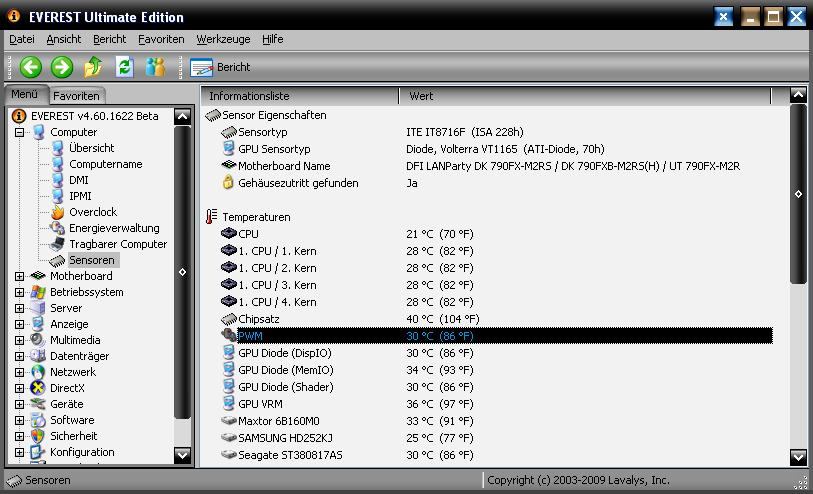The height and width of the screenshot is (494, 813).
Task: Click the Refresh toolbar icon
Action: point(124,67)
